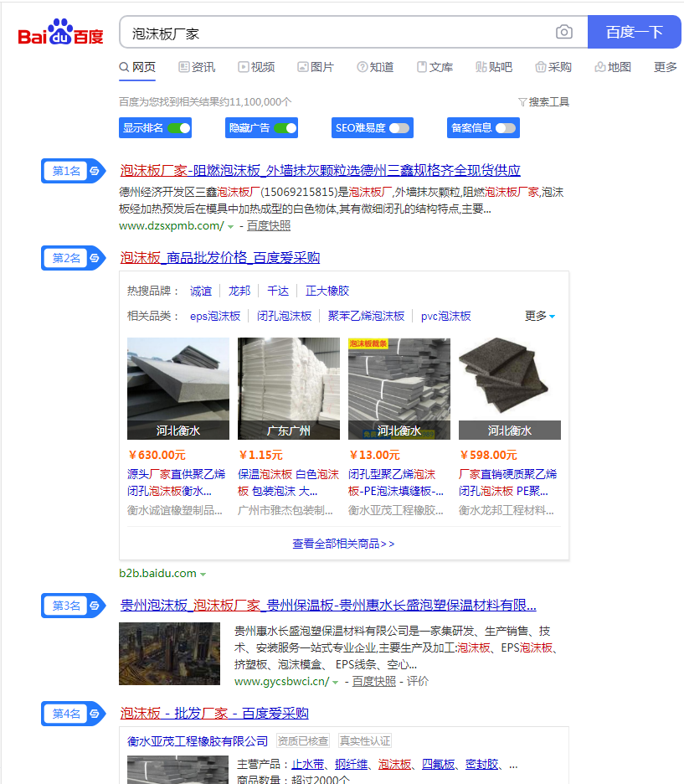
Task: Select hot brand 正大橡胶
Action: tap(327, 291)
